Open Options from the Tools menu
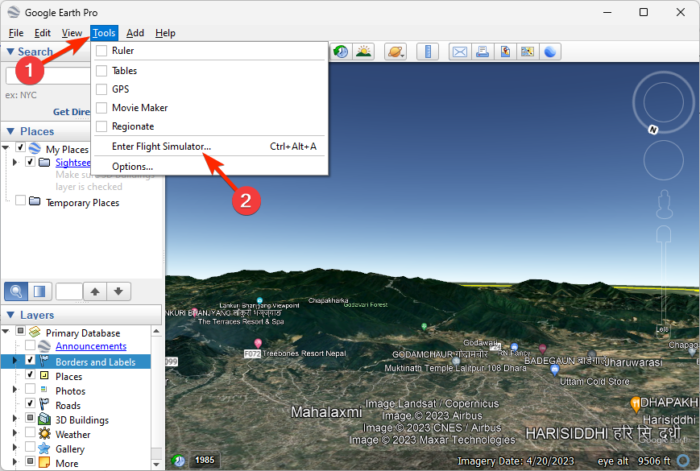This screenshot has height=471, width=700. tap(210, 167)
